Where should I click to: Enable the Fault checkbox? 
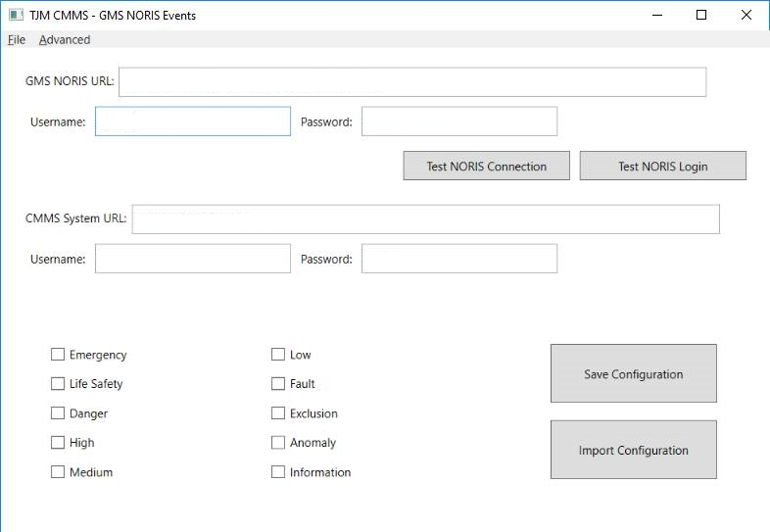pyautogui.click(x=278, y=384)
